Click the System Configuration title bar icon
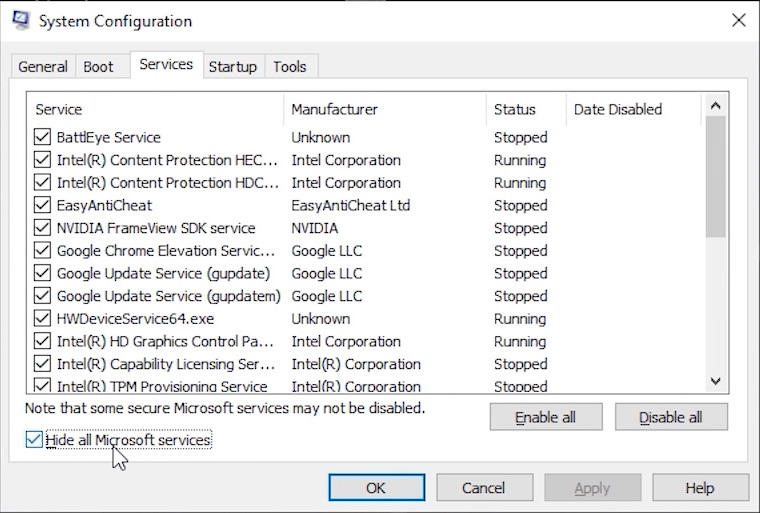Screen dimensions: 760x513 click(21, 20)
